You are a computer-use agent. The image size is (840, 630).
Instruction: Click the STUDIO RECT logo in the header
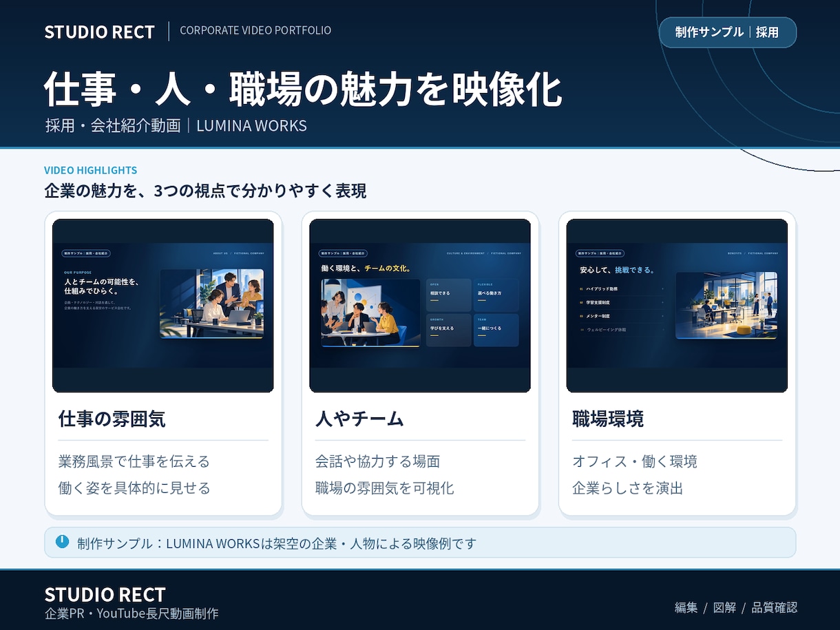(x=99, y=32)
